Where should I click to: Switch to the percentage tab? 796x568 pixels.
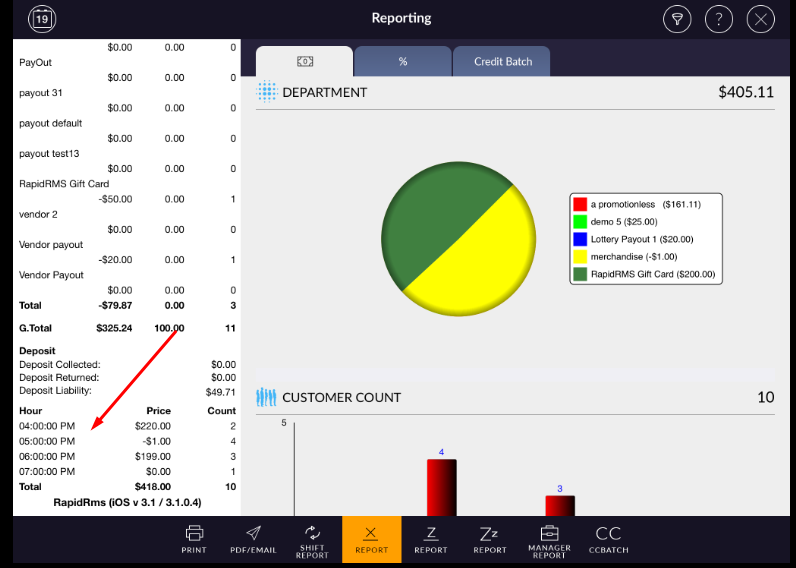click(403, 62)
